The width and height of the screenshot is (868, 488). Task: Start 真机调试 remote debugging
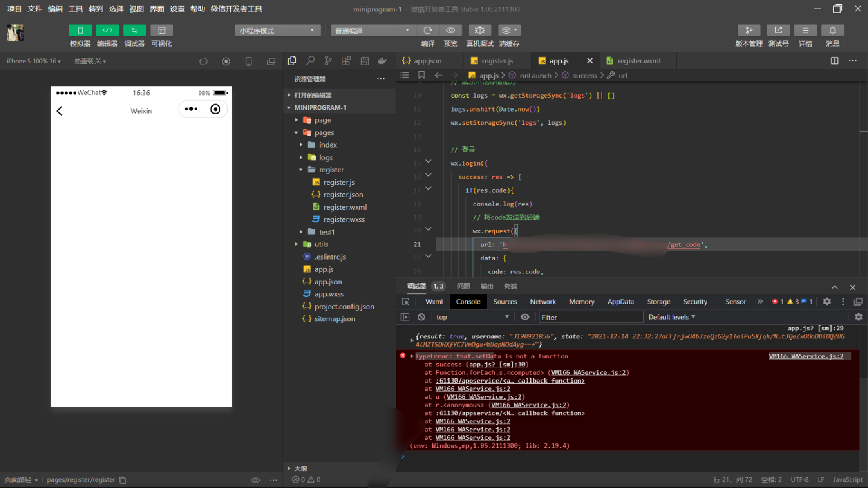(x=480, y=30)
